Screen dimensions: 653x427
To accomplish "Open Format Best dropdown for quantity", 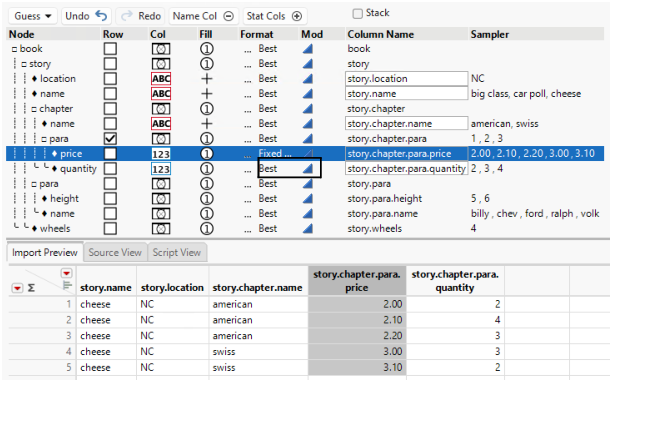I will click(268, 169).
